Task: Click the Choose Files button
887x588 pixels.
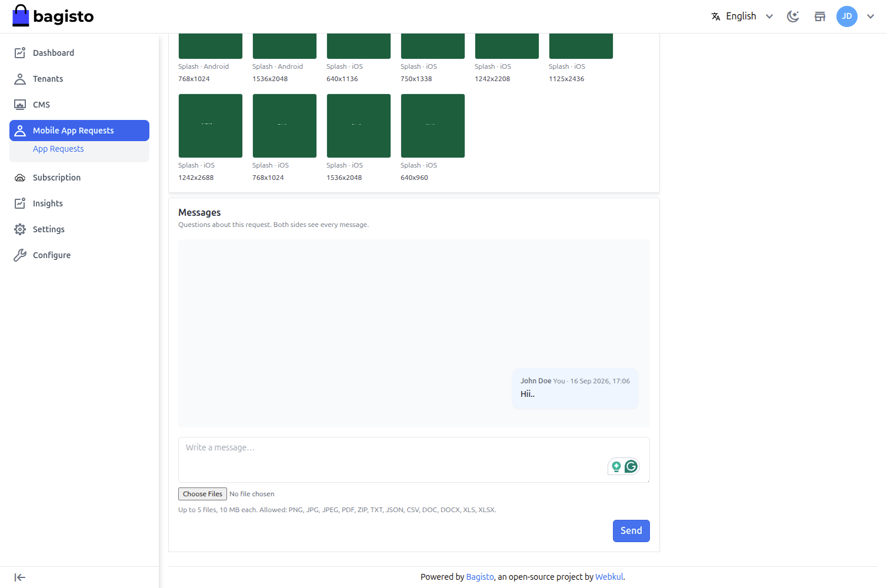Action: coord(202,494)
